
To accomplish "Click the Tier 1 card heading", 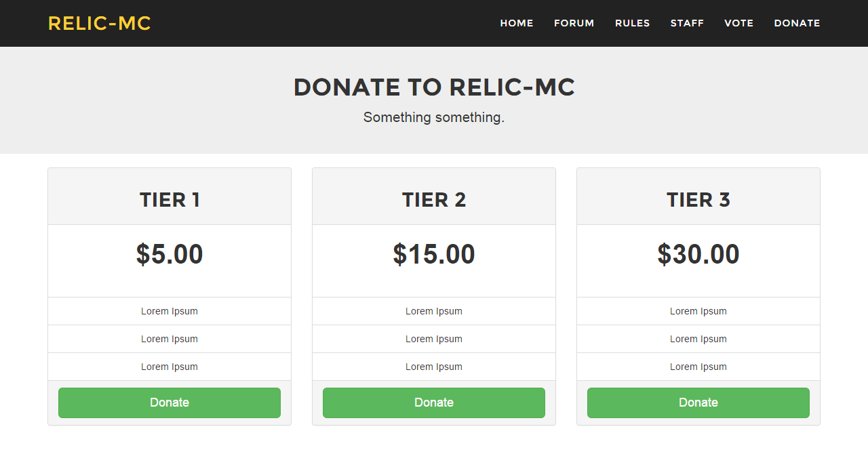I will click(x=170, y=200).
